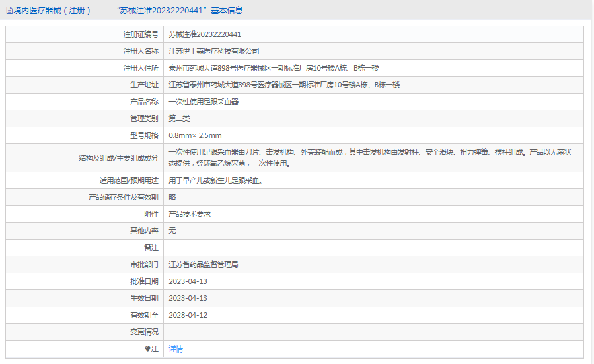This screenshot has width=594, height=364.
Task: Click the 适用范围/预期用途 label
Action: coord(129,180)
